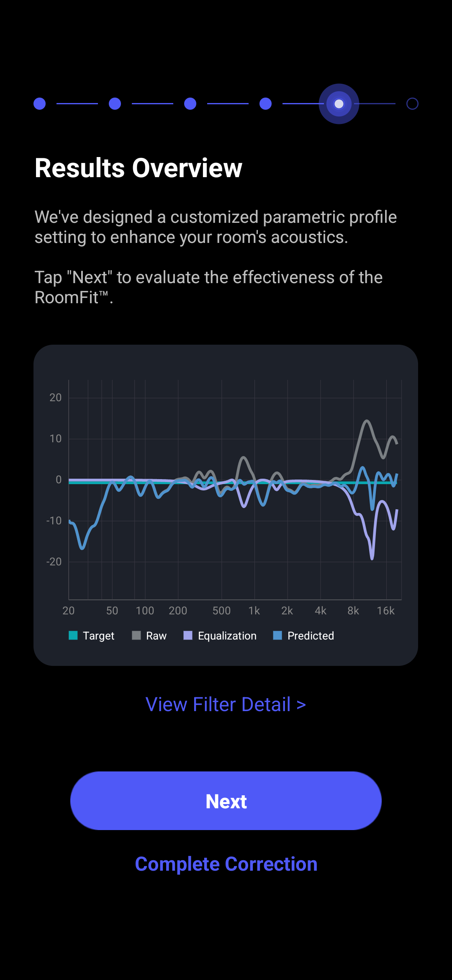Open the View Filter Detail link
The width and height of the screenshot is (452, 980).
click(x=226, y=704)
